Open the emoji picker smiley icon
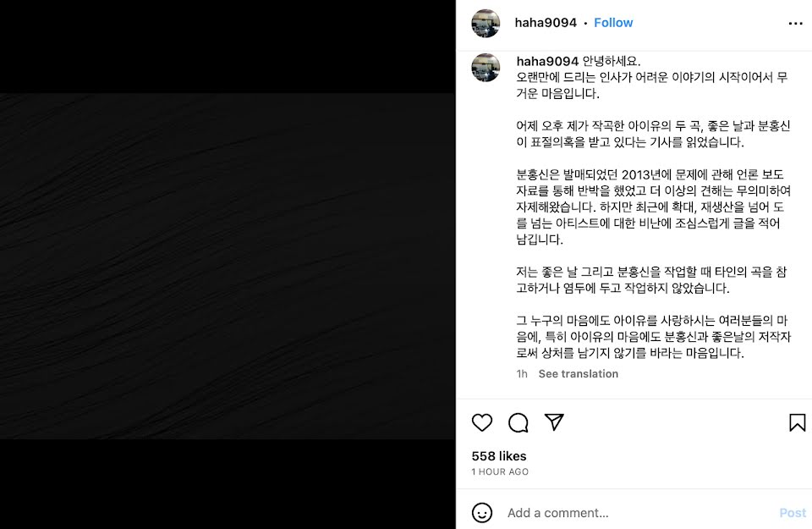 click(x=481, y=513)
